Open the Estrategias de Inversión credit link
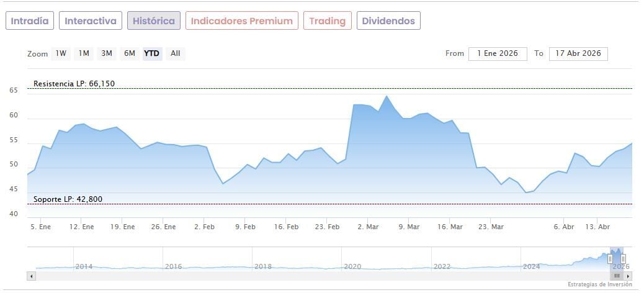Screen dimensions: 644x295 click(x=599, y=284)
